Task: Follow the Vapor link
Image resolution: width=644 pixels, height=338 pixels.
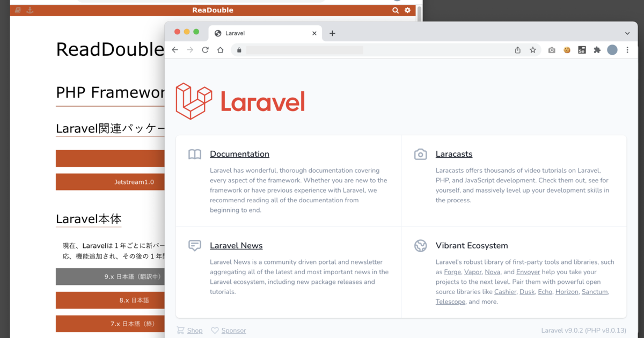Action: click(x=473, y=272)
